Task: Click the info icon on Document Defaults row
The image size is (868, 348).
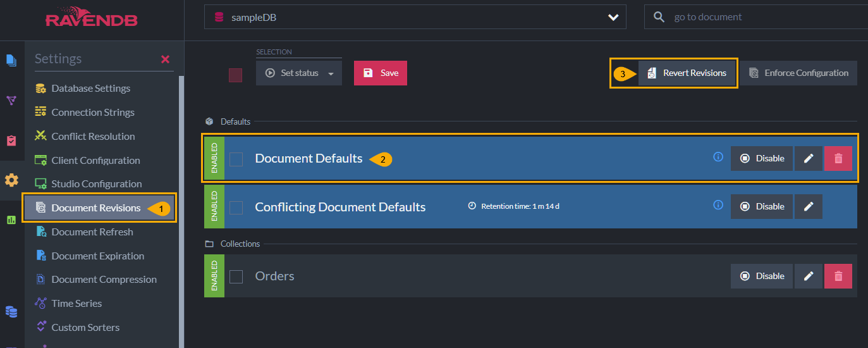Action: click(718, 157)
